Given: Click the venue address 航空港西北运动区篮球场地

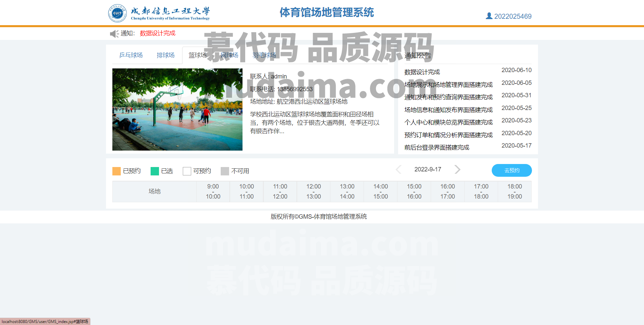Looking at the screenshot, I should pos(312,102).
